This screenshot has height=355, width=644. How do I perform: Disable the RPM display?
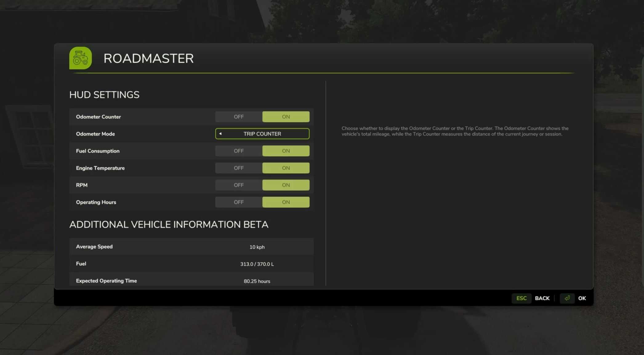tap(238, 185)
